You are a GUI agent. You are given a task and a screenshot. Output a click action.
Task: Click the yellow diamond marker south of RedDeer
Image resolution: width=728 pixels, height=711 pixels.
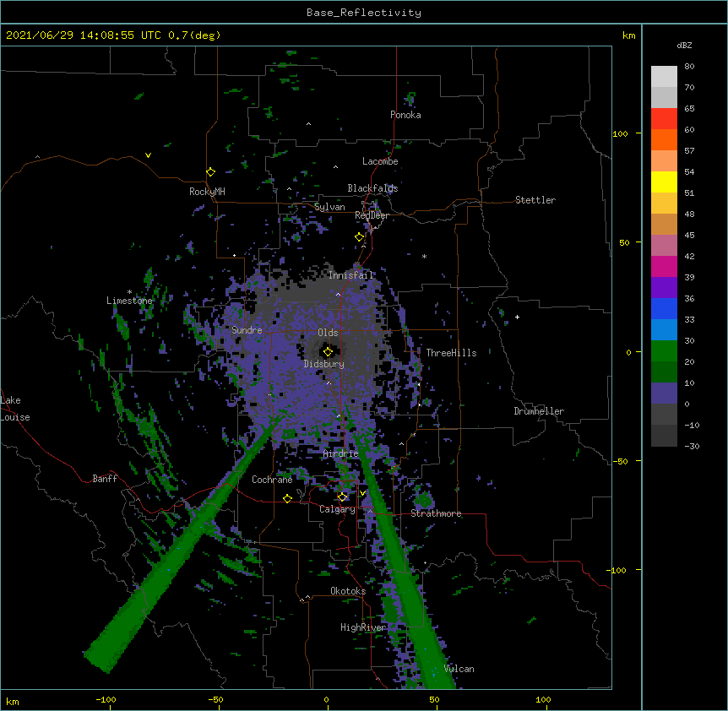pos(359,236)
